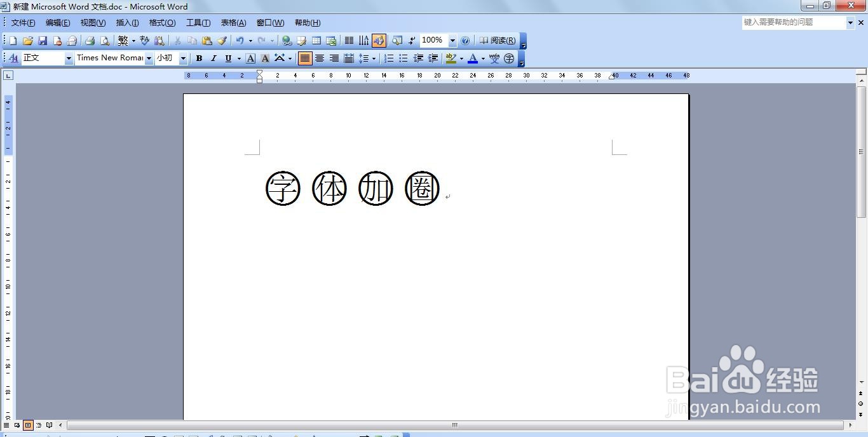The image size is (868, 437).
Task: Toggle the highlighted drawing toolbar button
Action: coord(379,41)
